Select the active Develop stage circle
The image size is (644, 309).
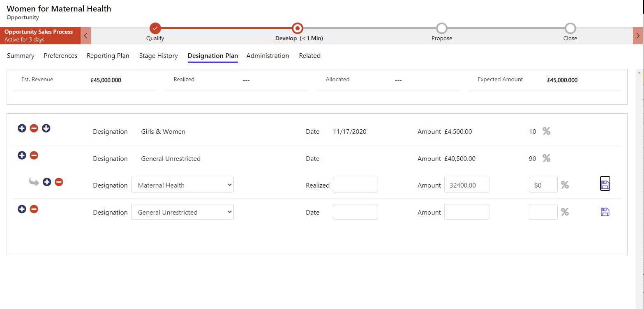pyautogui.click(x=298, y=28)
